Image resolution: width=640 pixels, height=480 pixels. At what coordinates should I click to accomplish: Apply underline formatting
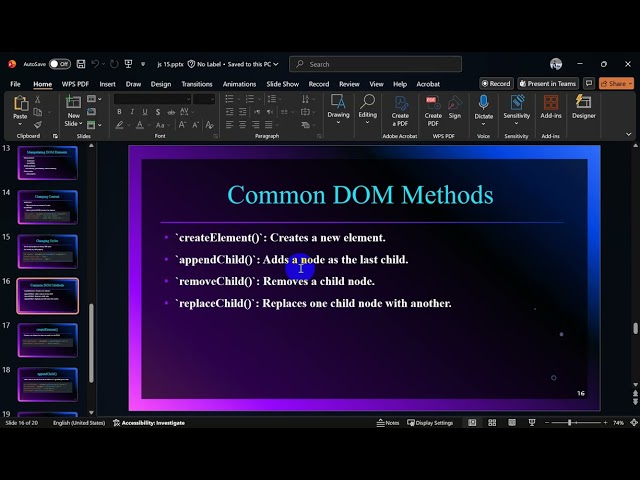(x=144, y=112)
